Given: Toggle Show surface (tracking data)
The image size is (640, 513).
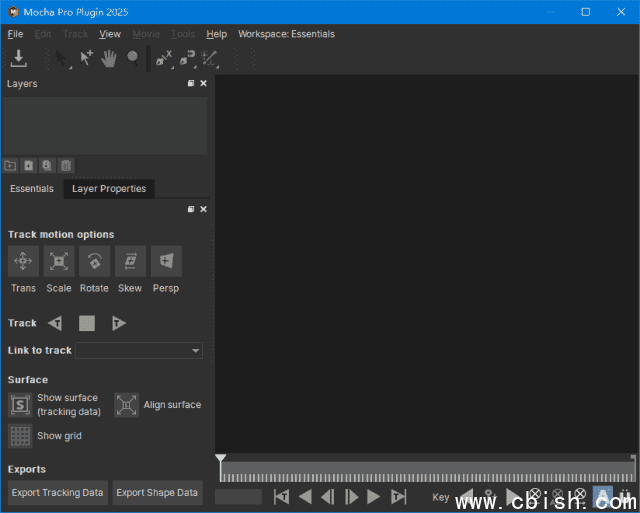Looking at the screenshot, I should click(x=20, y=405).
